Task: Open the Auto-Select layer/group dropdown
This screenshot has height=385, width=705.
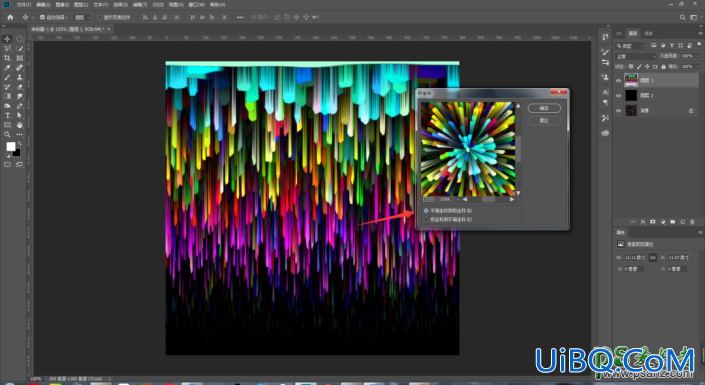Action: click(x=82, y=18)
